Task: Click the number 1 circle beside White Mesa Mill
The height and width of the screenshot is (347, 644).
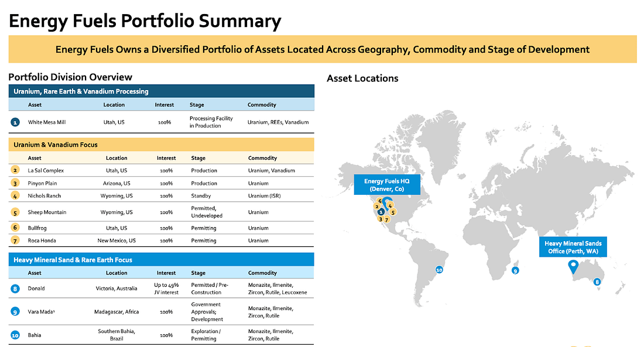Action: (x=15, y=122)
